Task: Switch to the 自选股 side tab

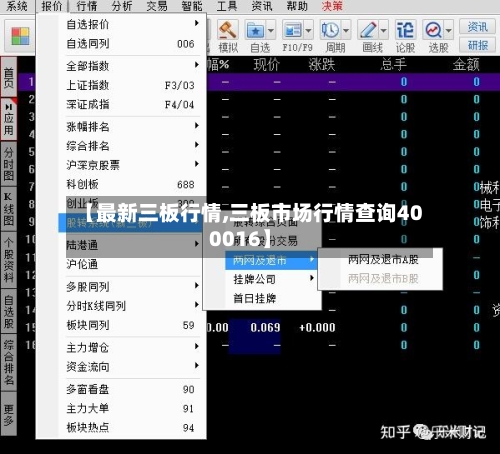Action: [x=9, y=311]
